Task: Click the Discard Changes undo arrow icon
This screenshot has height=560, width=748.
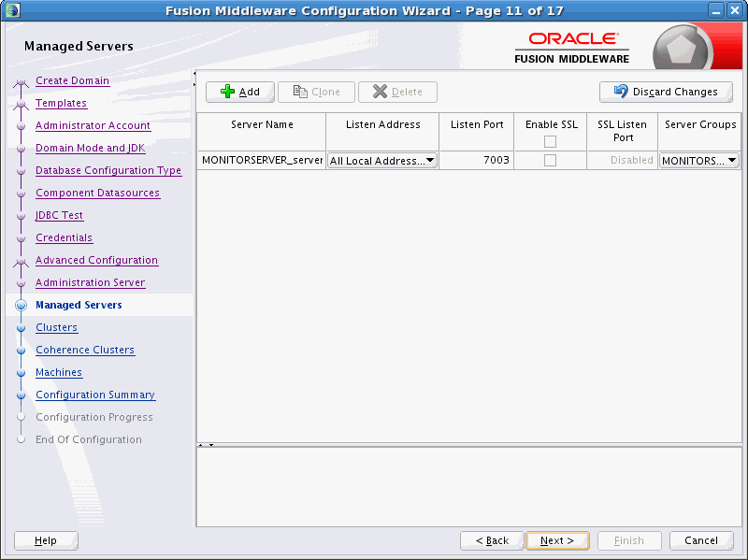Action: tap(621, 91)
